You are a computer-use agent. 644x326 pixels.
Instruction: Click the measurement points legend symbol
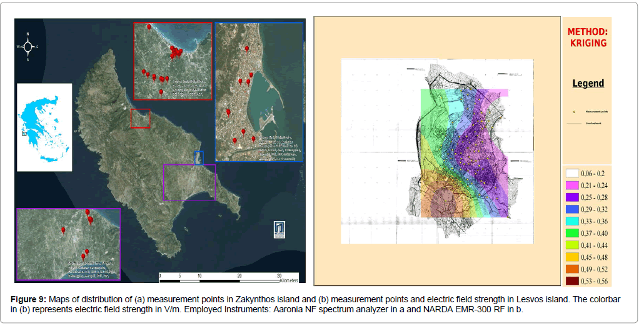(574, 112)
